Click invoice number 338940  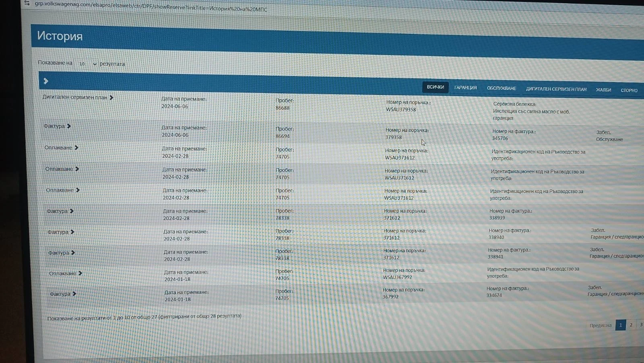[496, 237]
